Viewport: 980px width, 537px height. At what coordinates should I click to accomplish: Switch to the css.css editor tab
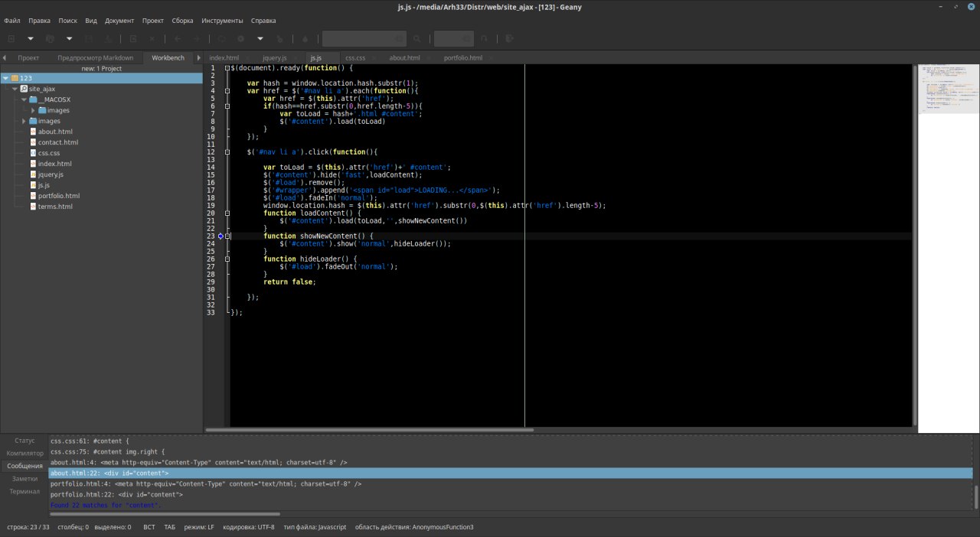355,58
